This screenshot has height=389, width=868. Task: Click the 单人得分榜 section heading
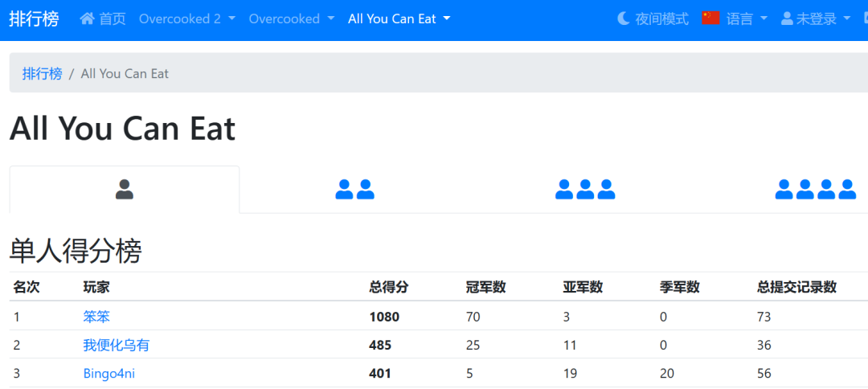point(76,252)
